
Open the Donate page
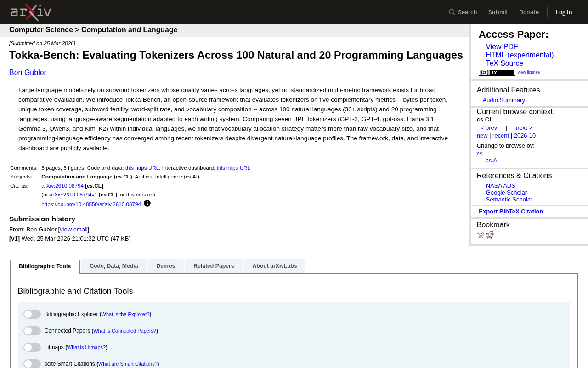529,12
